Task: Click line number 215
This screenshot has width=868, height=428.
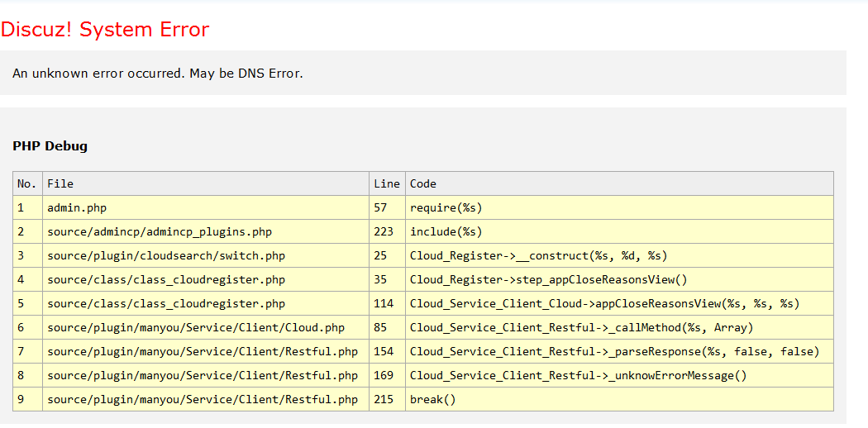Action: [x=388, y=399]
